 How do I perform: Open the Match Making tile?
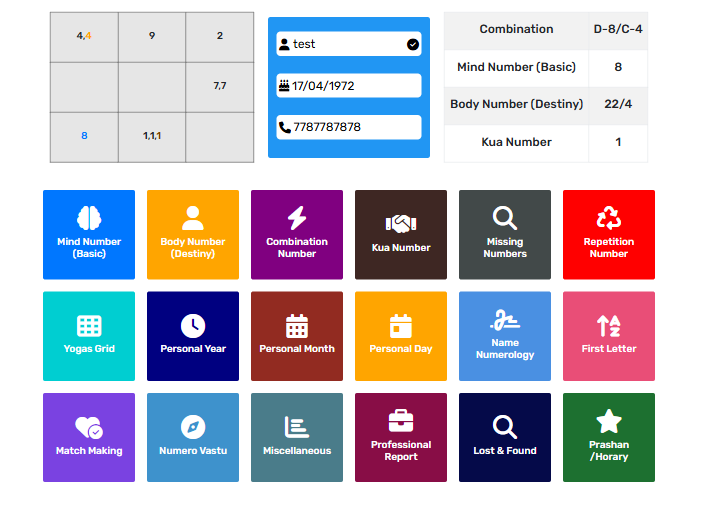89,438
